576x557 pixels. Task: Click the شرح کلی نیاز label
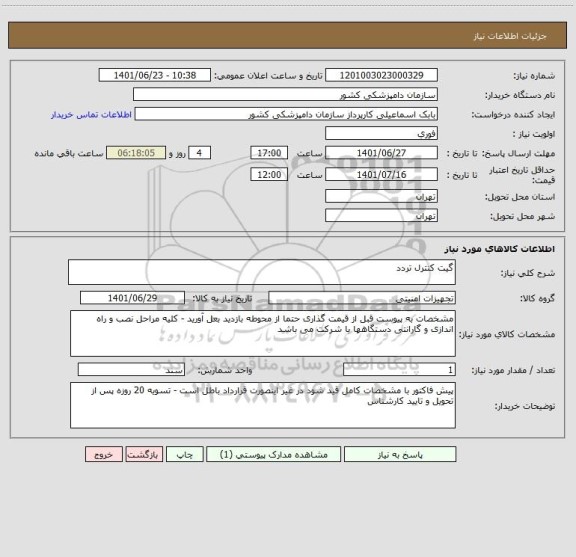[x=528, y=273]
